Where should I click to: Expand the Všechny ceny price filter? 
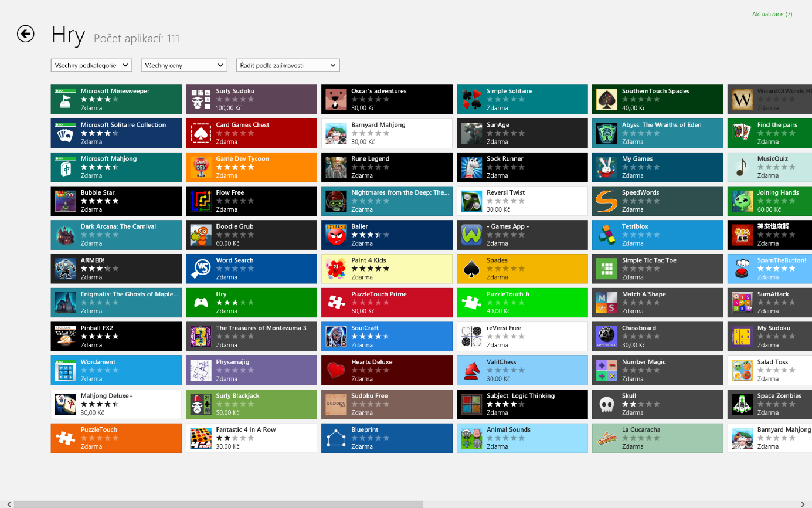[x=184, y=65]
